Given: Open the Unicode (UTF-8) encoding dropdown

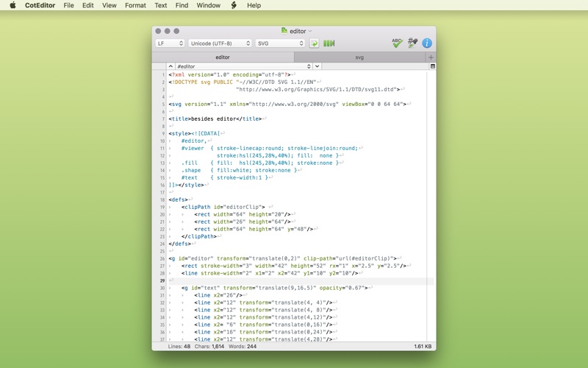Looking at the screenshot, I should pos(220,43).
